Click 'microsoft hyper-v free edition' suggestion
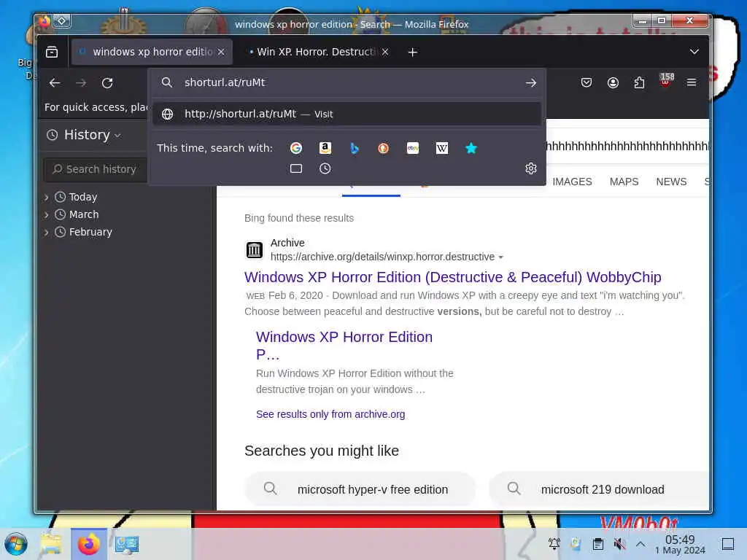The height and width of the screenshot is (560, 747). pyautogui.click(x=360, y=489)
